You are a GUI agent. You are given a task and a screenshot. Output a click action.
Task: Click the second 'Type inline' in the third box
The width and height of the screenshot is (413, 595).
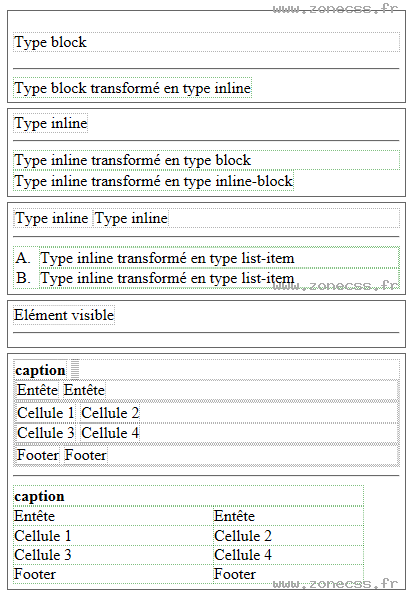pos(131,218)
